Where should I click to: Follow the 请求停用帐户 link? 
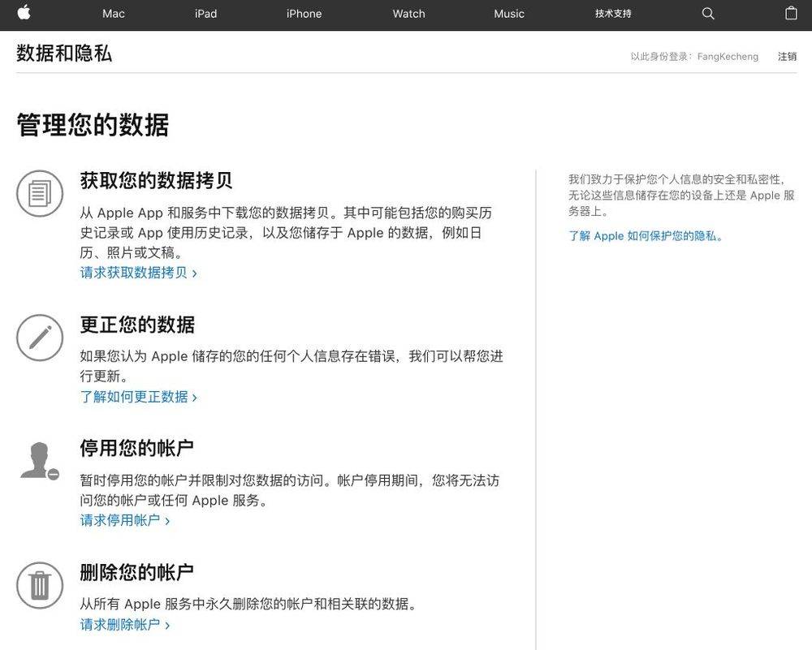(125, 520)
